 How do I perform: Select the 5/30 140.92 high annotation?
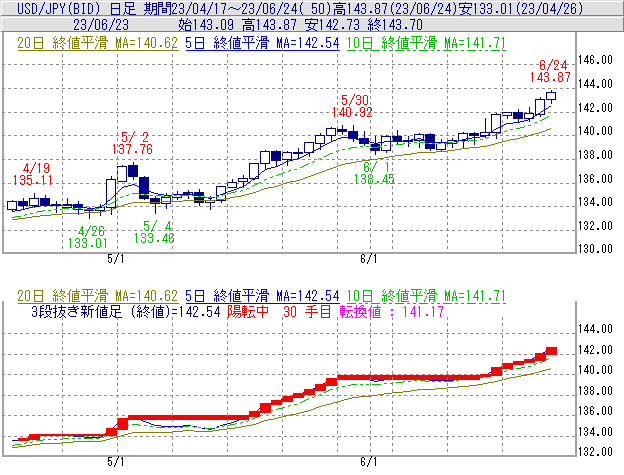point(353,106)
